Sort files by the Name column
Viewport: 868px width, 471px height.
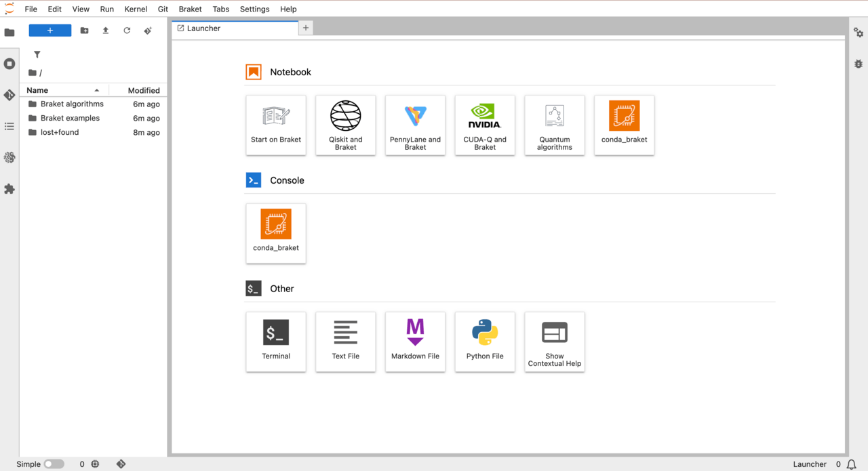(x=38, y=90)
